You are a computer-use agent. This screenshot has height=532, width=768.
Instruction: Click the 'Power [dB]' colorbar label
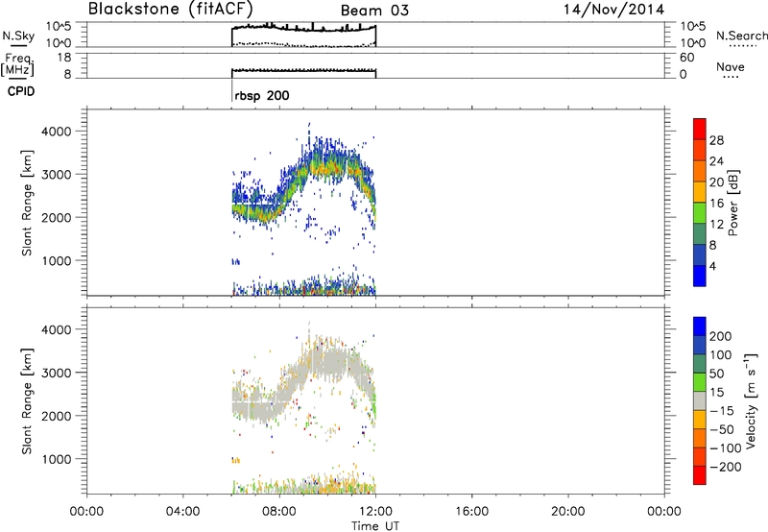coord(732,203)
